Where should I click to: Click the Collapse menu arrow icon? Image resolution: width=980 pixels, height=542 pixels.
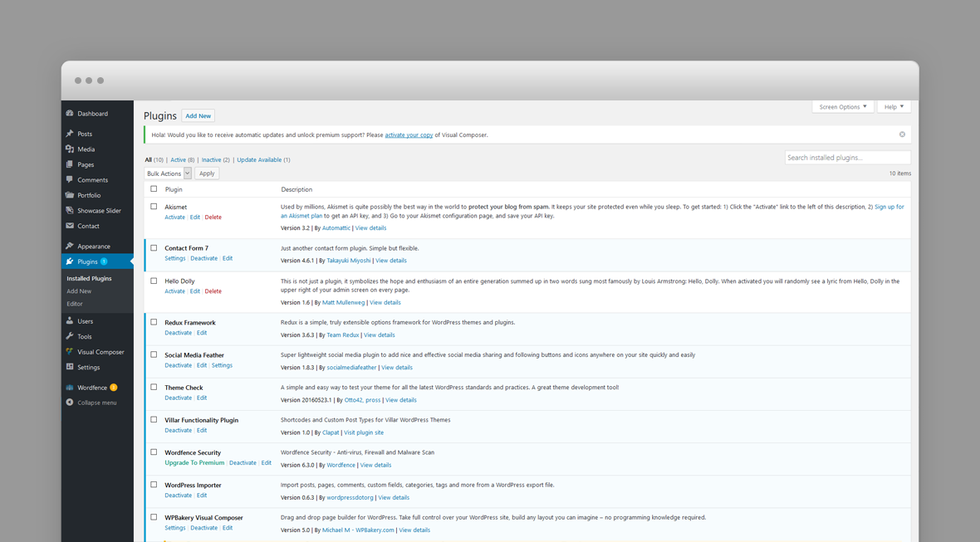click(x=70, y=403)
